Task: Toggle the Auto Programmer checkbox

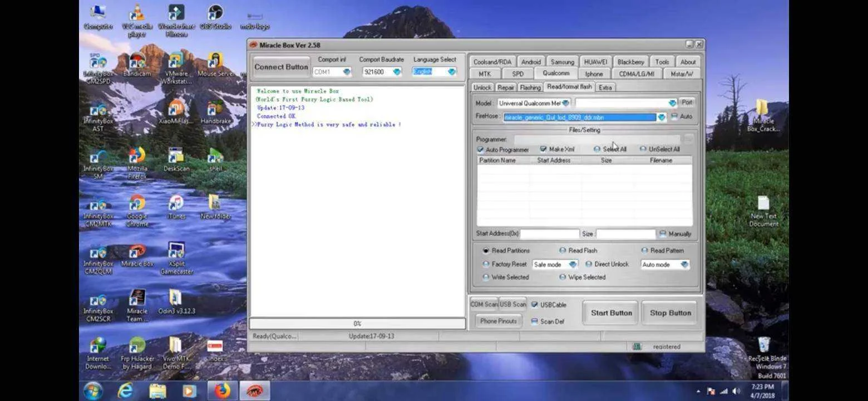Action: tap(480, 150)
